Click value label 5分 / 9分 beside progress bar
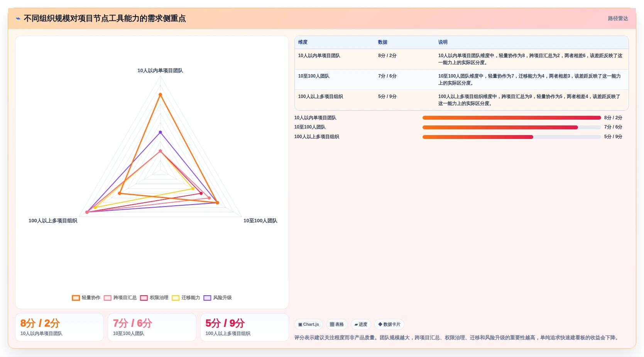644x357 pixels. (613, 137)
